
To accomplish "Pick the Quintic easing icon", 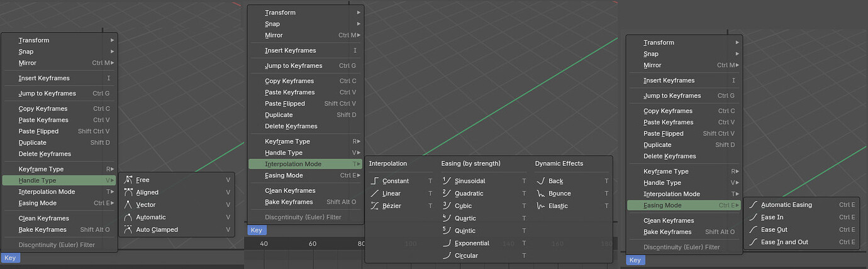I will tap(447, 231).
